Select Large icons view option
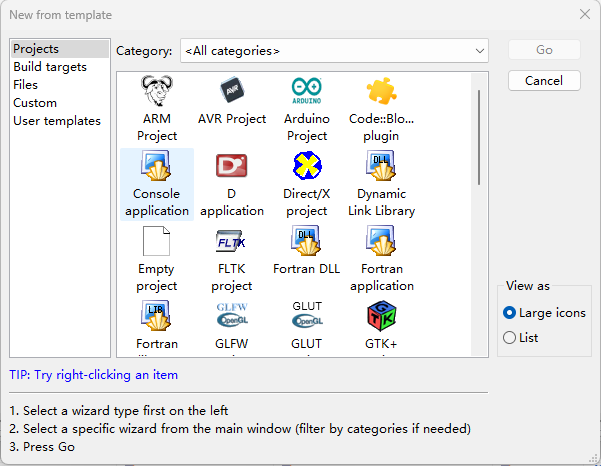This screenshot has height=466, width=601. tap(544, 313)
